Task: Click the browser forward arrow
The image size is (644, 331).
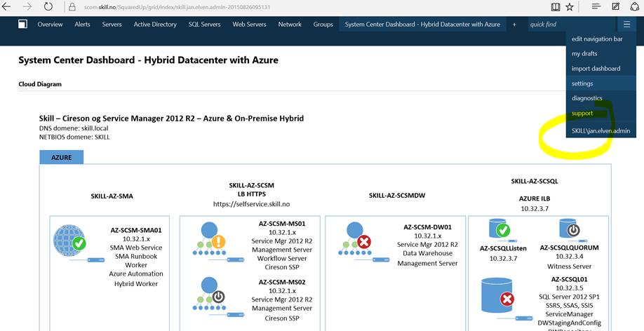Action: [27, 6]
